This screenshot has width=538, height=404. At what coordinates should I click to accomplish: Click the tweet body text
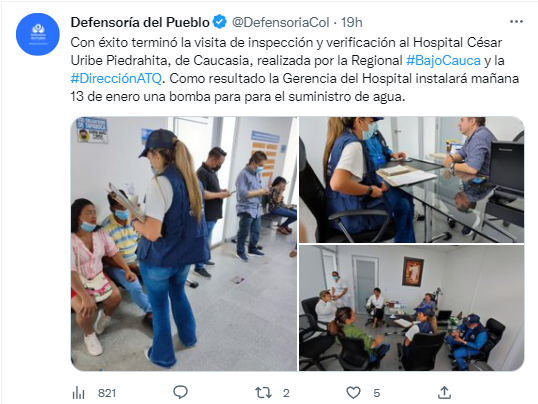294,70
